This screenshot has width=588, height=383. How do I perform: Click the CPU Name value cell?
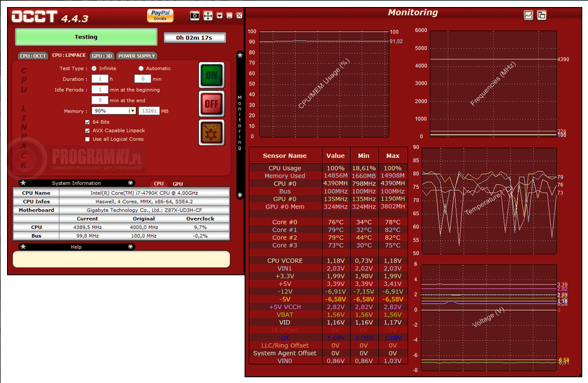pyautogui.click(x=144, y=193)
